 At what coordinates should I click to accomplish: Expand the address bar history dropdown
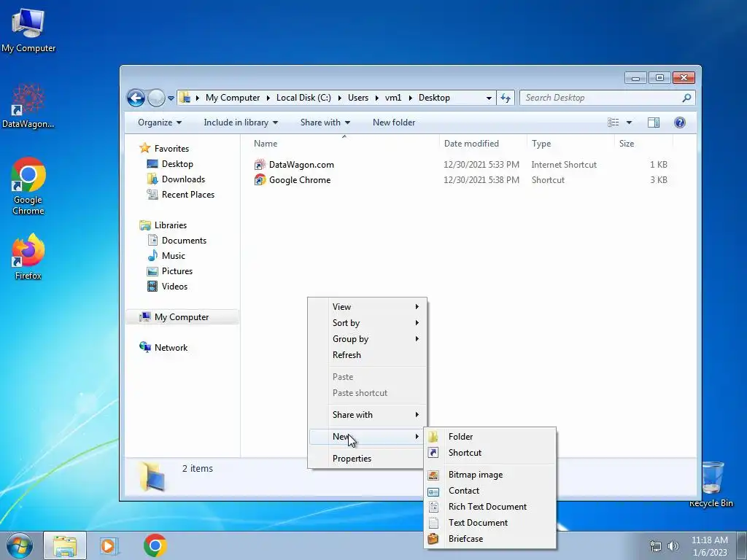489,98
